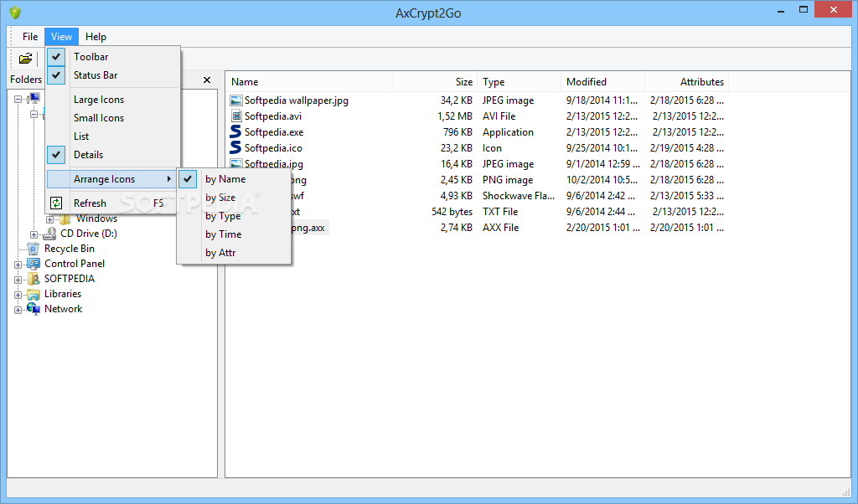This screenshot has width=858, height=504.
Task: Click the Libraries icon in the folder tree
Action: (x=34, y=294)
